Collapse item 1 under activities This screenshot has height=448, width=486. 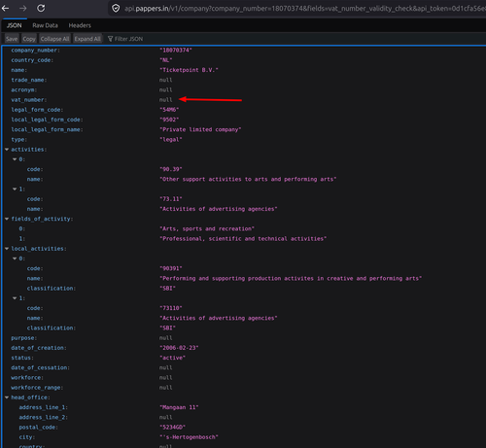pos(15,189)
